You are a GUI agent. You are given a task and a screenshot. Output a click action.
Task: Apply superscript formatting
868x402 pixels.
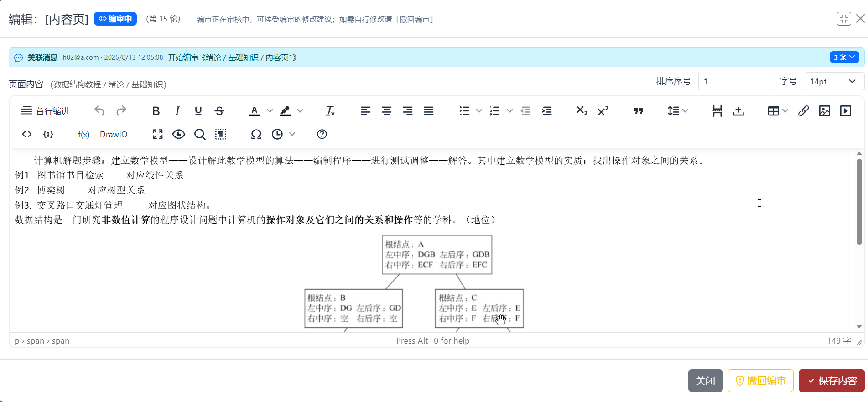(x=603, y=111)
